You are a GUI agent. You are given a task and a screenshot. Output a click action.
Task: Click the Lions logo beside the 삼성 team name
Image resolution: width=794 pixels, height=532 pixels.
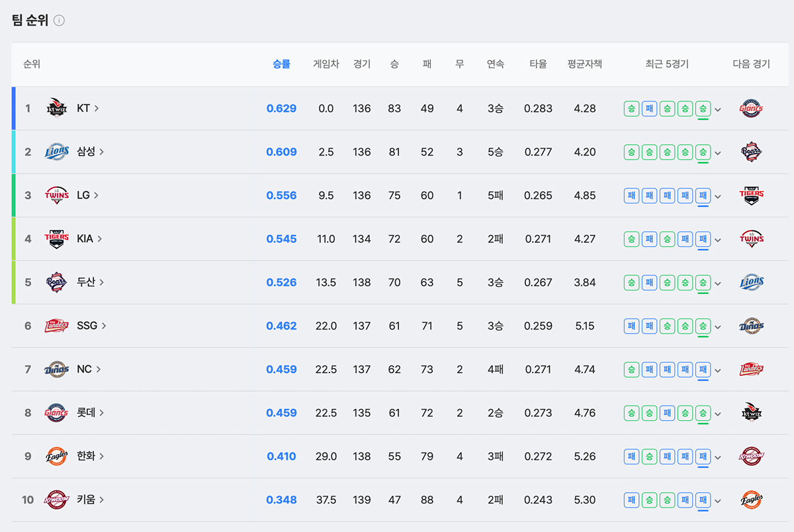pos(57,152)
